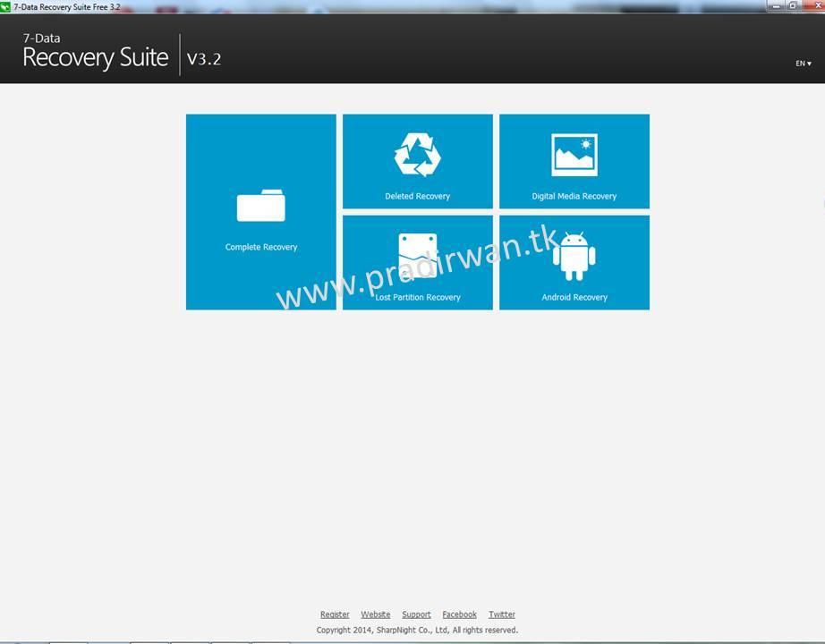Click the Register link
Image resolution: width=825 pixels, height=644 pixels.
pos(335,614)
